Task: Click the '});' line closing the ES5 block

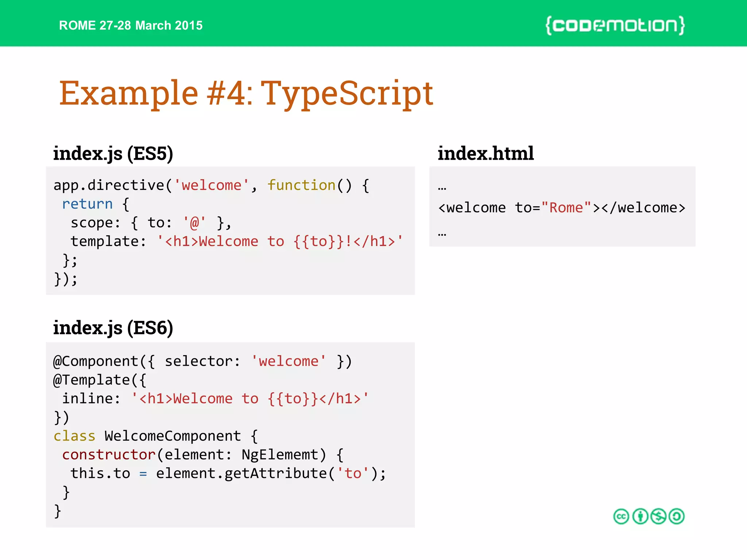Action: (x=66, y=279)
